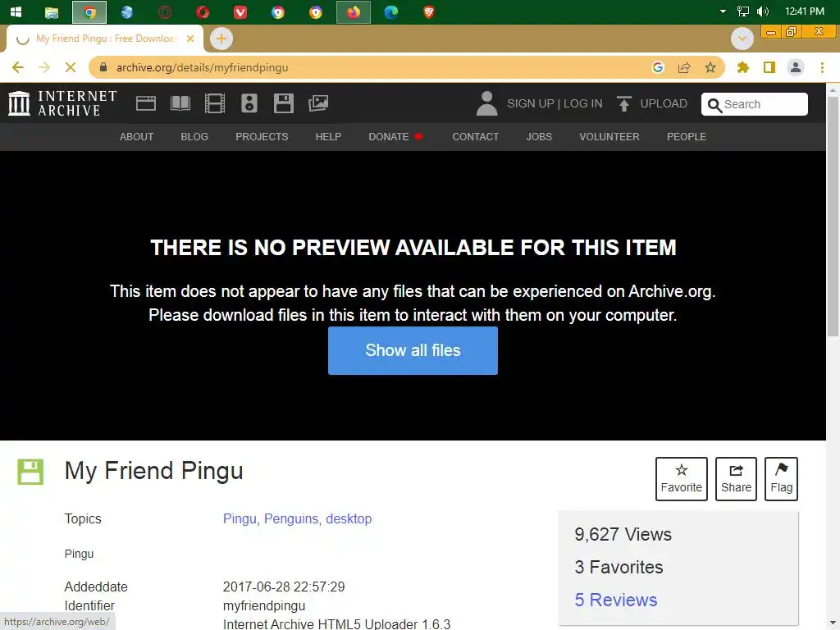This screenshot has width=840, height=630.
Task: Click the Google icon in the address bar
Action: (658, 67)
